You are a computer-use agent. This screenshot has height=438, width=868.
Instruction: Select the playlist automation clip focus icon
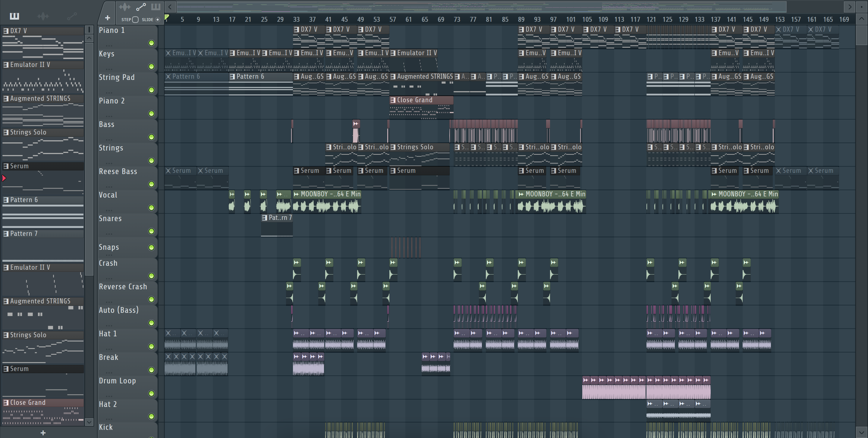point(141,7)
